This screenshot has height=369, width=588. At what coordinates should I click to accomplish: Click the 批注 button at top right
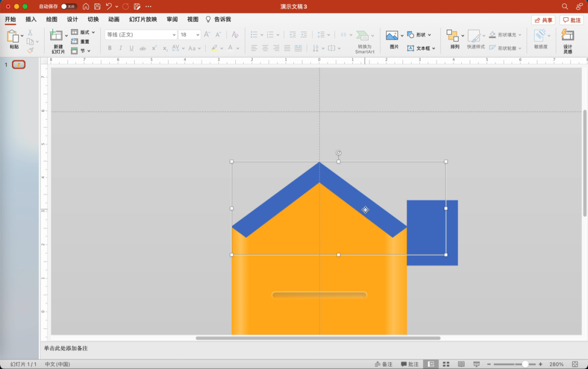tap(572, 20)
